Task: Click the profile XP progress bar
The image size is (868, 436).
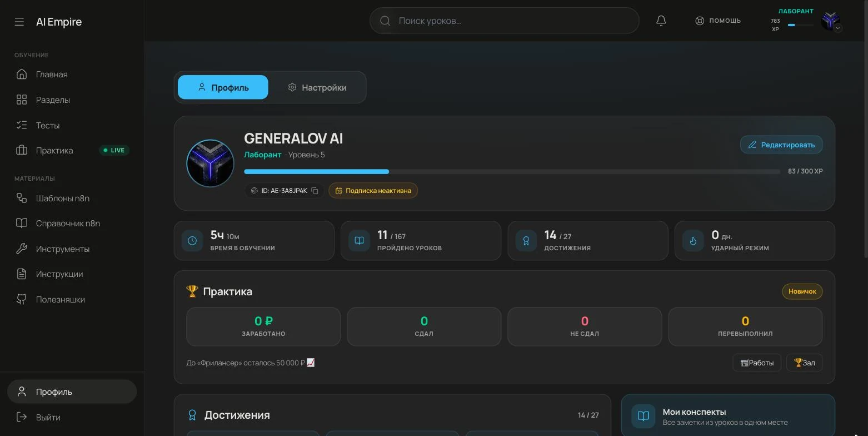Action: [512, 171]
